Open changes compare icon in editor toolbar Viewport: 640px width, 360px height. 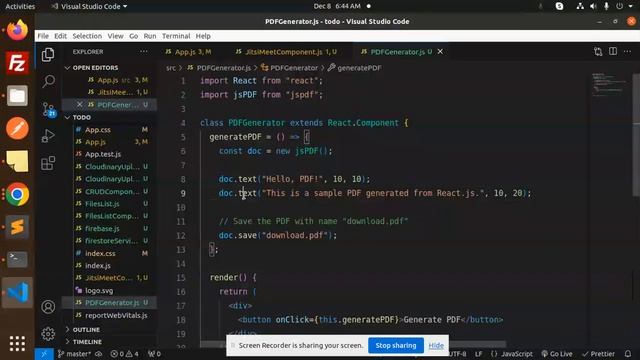pos(598,51)
